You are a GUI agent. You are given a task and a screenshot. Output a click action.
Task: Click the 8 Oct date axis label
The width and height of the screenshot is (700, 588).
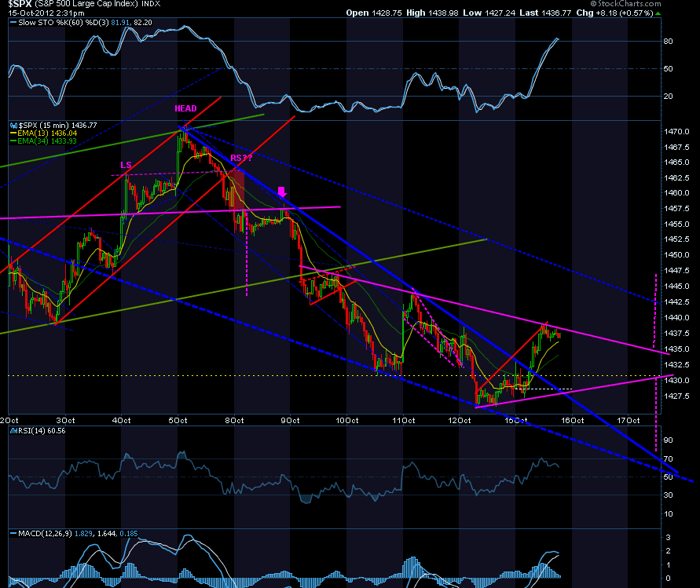[x=234, y=421]
